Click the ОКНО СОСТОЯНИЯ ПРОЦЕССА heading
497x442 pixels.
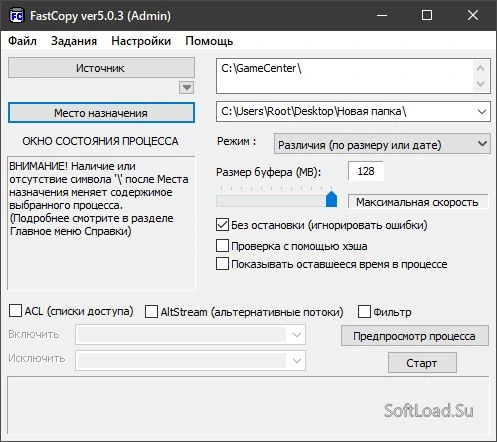pyautogui.click(x=100, y=141)
